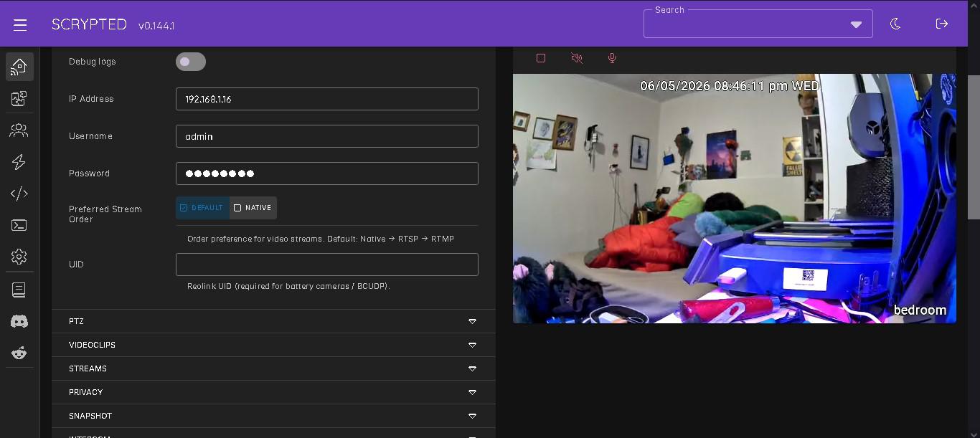Click the bedroom camera video preview
The image size is (980, 438).
pos(734,199)
